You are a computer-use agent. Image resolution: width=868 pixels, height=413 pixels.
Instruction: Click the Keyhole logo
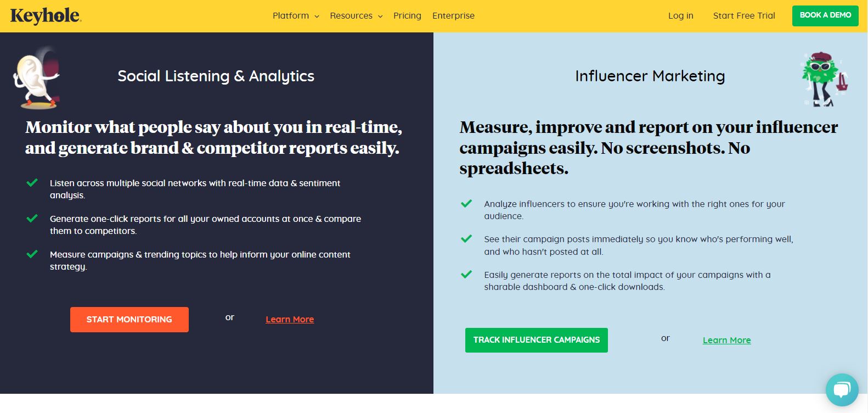(x=46, y=16)
